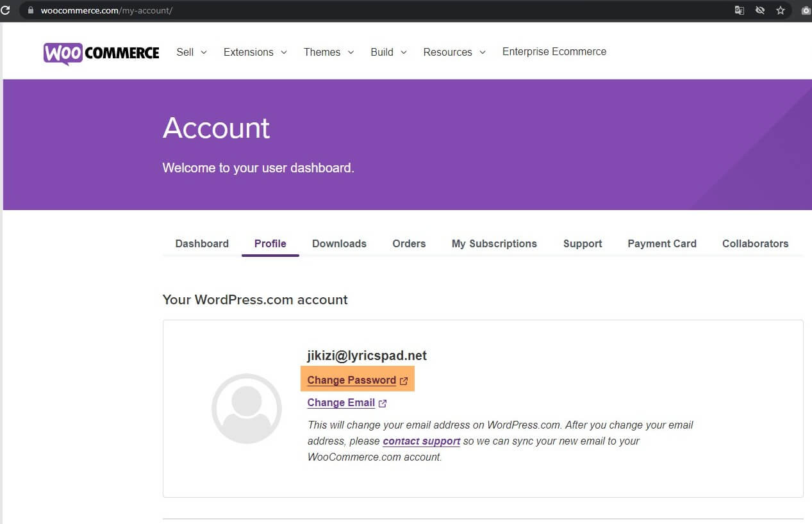
Task: Reload the page with browser refresh icon
Action: click(5, 10)
